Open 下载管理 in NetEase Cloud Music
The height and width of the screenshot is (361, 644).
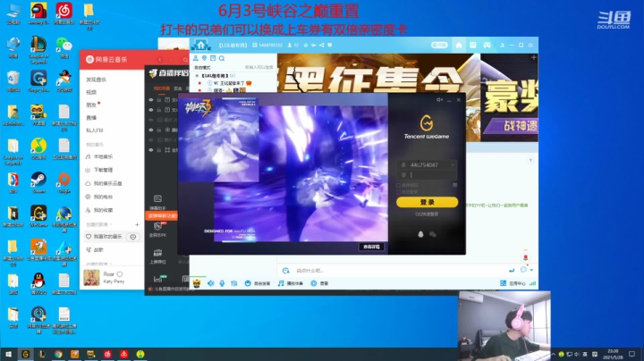point(99,170)
